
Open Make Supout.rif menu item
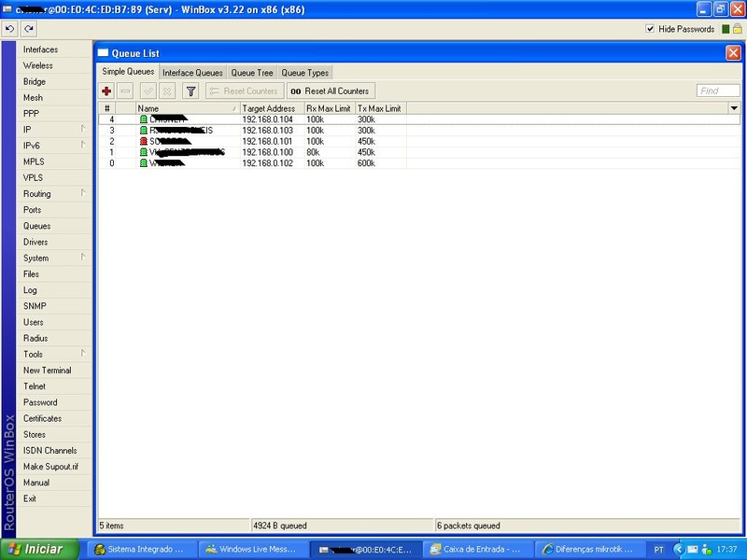click(54, 466)
